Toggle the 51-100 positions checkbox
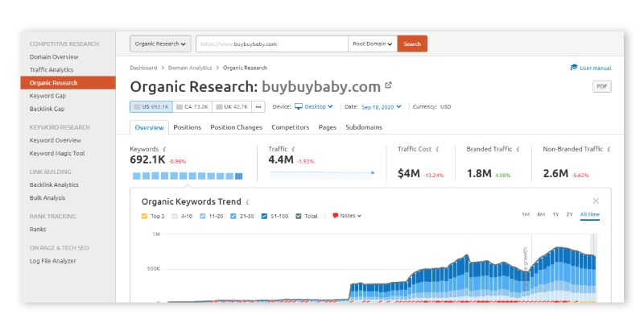 pyautogui.click(x=264, y=216)
